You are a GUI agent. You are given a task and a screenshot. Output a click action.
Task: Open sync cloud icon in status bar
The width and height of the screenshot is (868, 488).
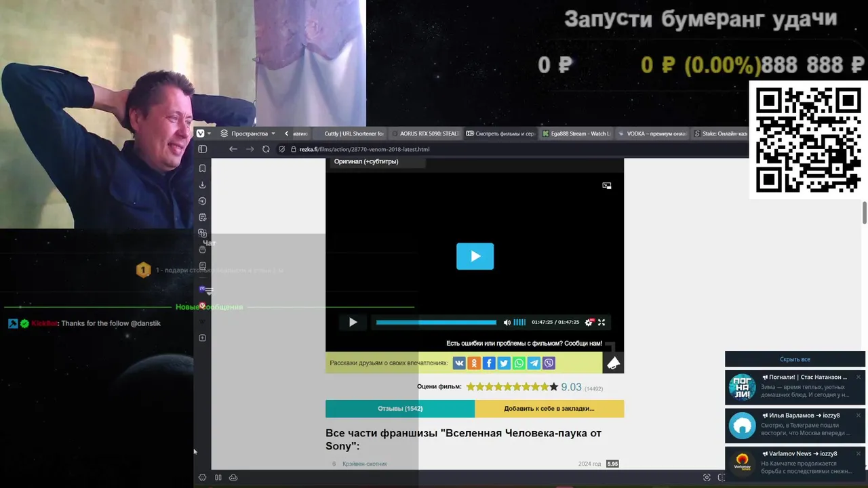pos(233,477)
